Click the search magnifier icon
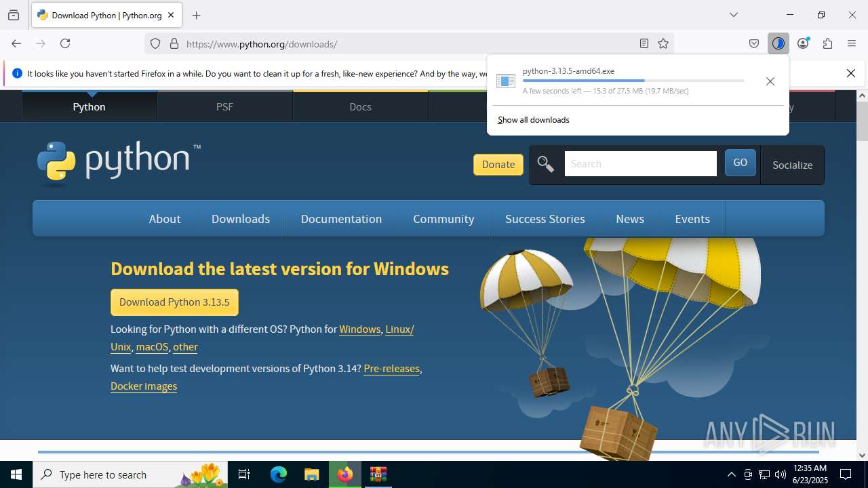 (545, 164)
